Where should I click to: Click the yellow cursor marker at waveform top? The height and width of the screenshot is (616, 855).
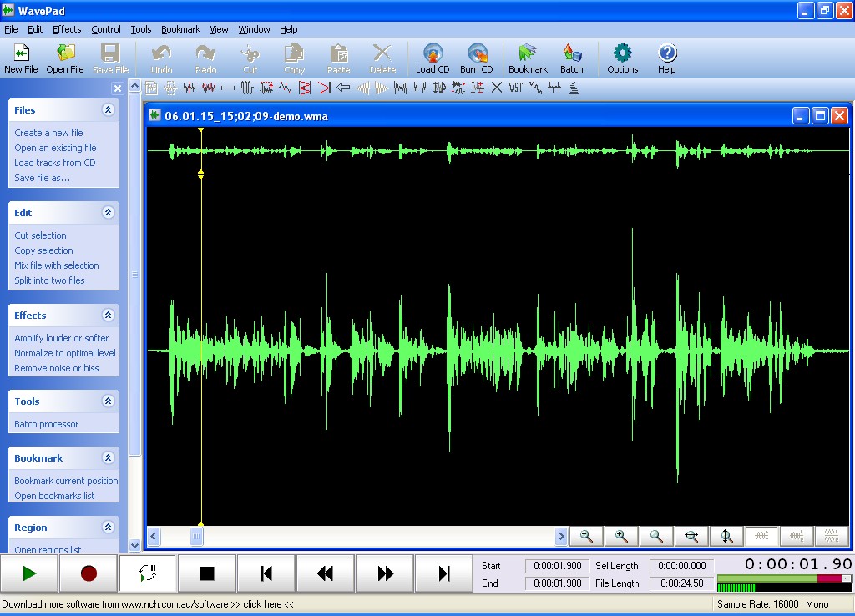pos(200,129)
